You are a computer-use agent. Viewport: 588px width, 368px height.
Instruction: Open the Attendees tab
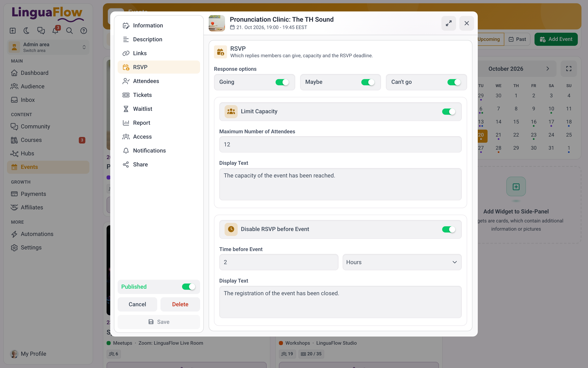159,81
